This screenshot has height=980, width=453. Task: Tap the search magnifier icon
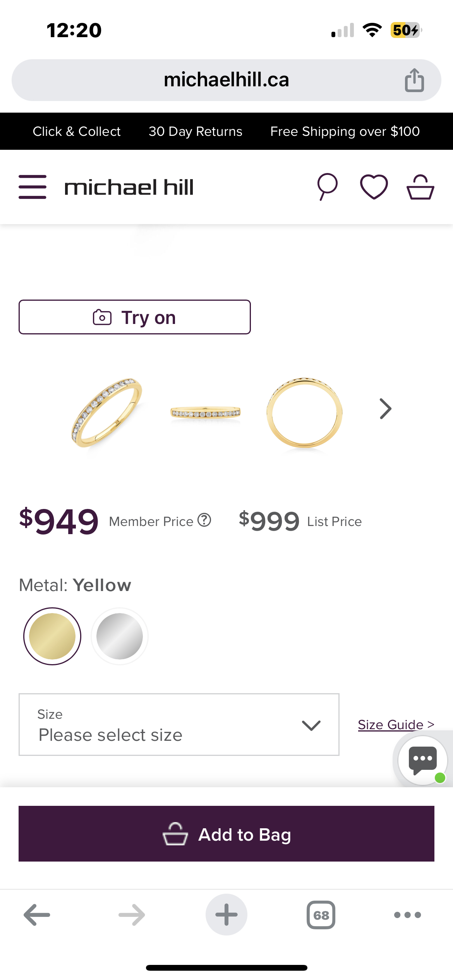327,187
